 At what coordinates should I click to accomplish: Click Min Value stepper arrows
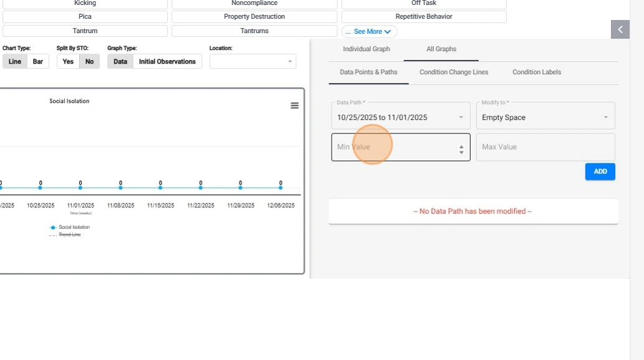461,150
